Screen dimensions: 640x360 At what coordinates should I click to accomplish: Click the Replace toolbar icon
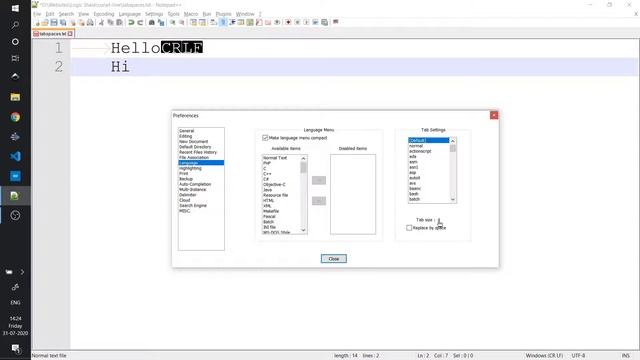(x=161, y=22)
